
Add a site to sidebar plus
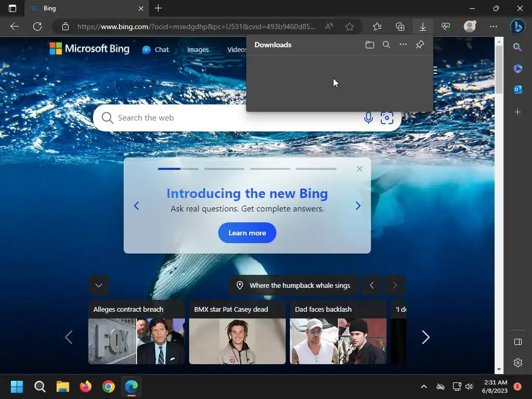(x=518, y=112)
